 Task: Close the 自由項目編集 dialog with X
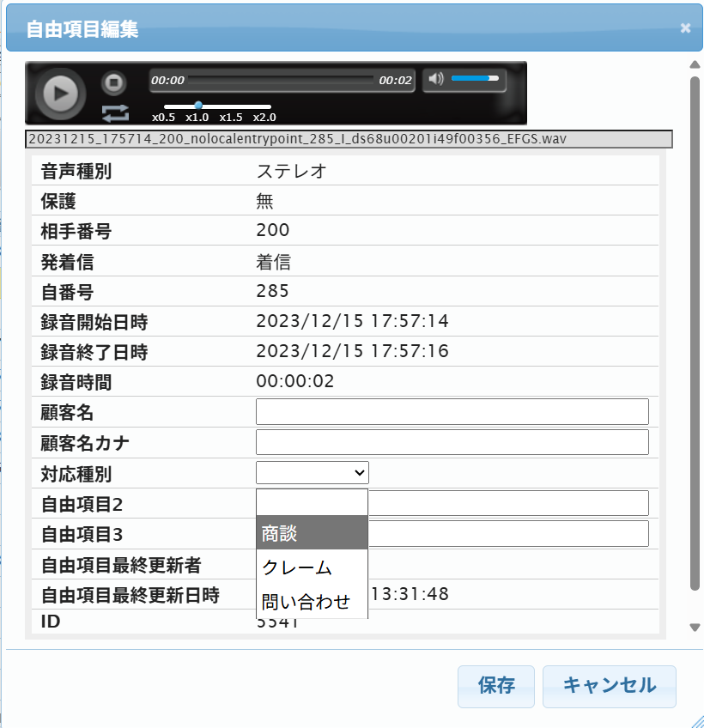[x=685, y=28]
